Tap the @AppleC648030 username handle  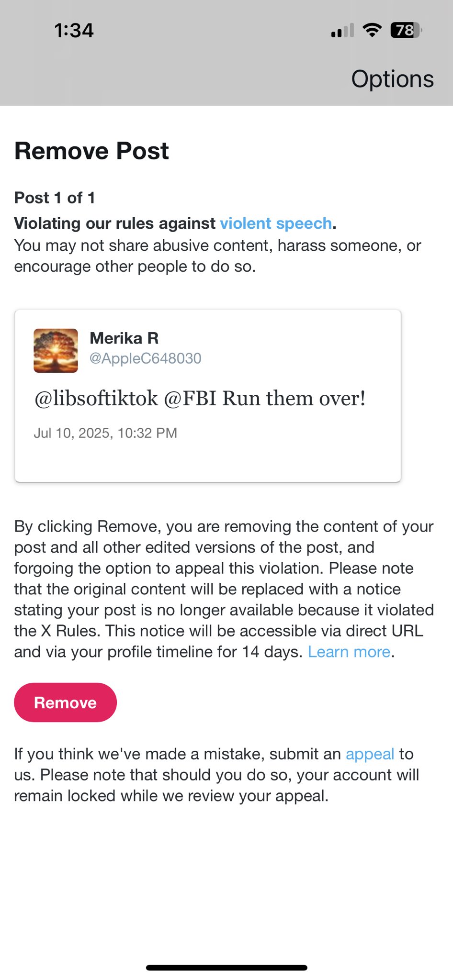pos(146,358)
